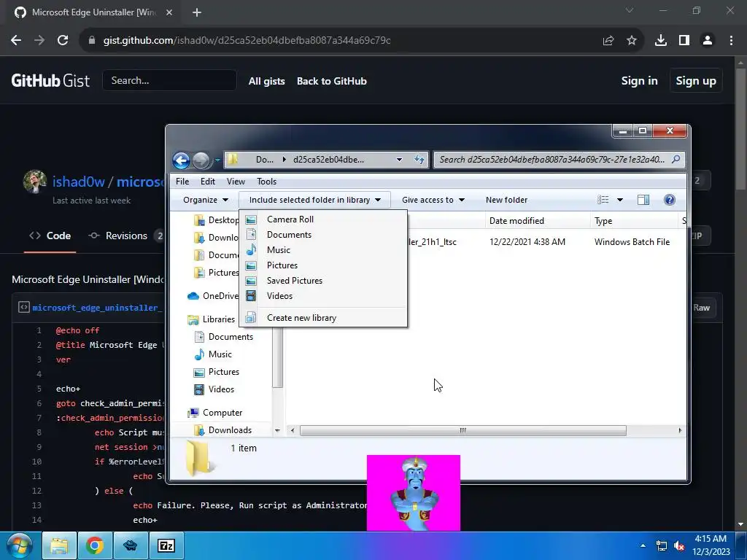Click New folder button
The image size is (747, 560).
pyautogui.click(x=506, y=200)
